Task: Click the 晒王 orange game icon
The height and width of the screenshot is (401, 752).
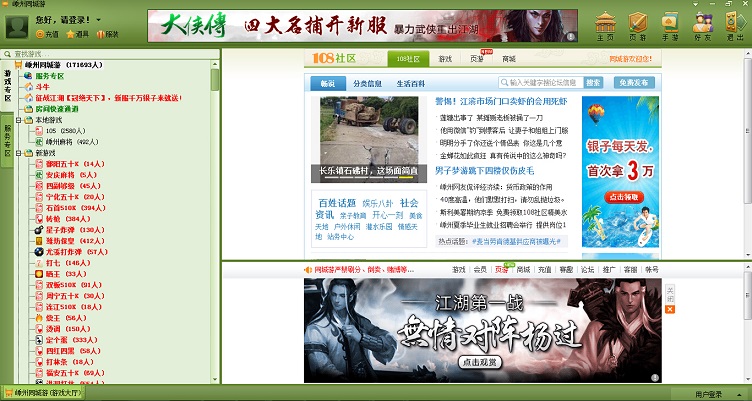Action: 39,274
